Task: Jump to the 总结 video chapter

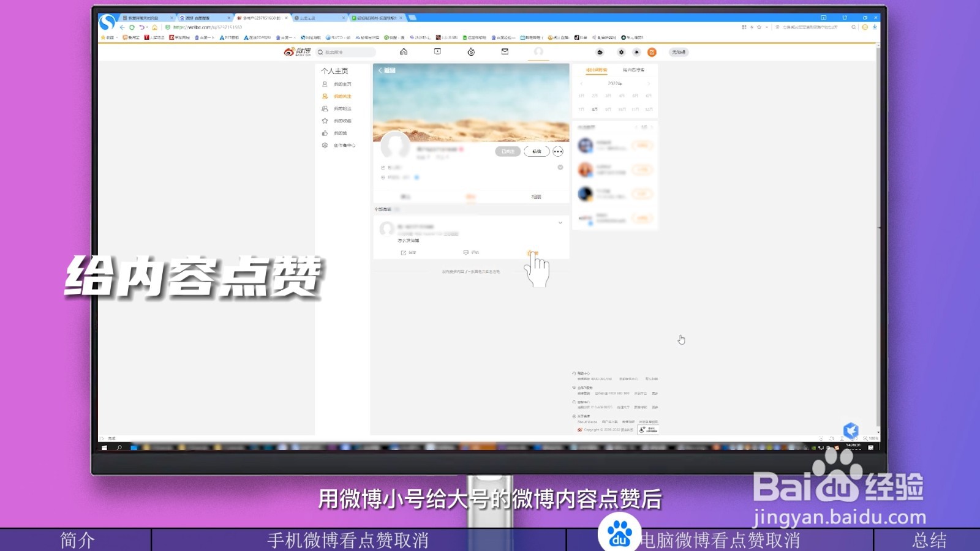Action: 929,540
